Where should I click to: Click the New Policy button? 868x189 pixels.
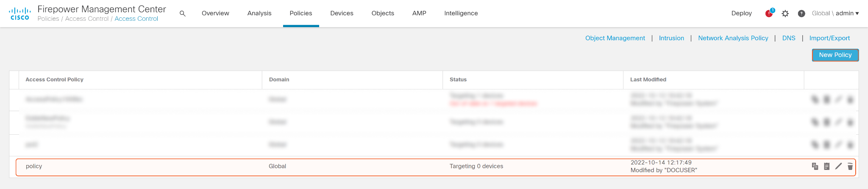click(x=835, y=55)
